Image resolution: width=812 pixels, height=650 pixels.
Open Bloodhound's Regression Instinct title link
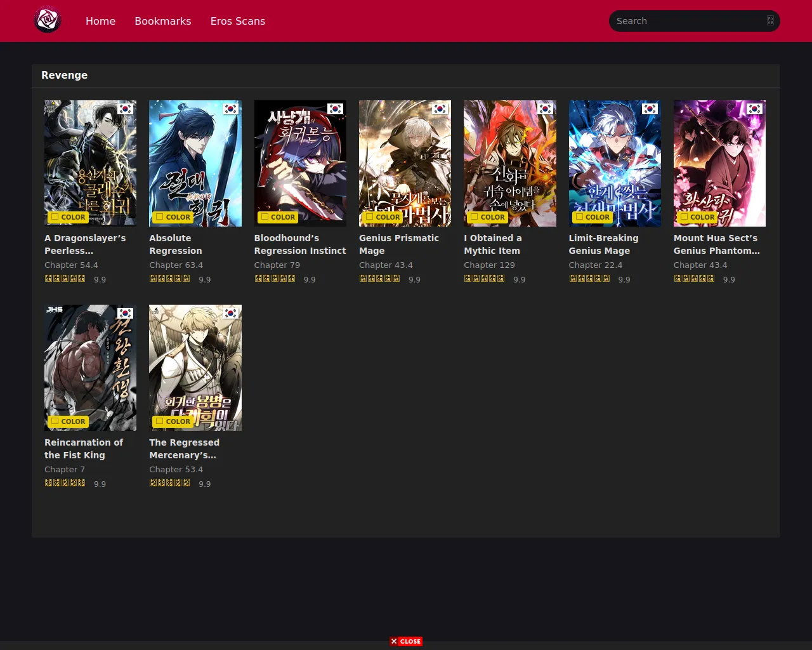(300, 244)
